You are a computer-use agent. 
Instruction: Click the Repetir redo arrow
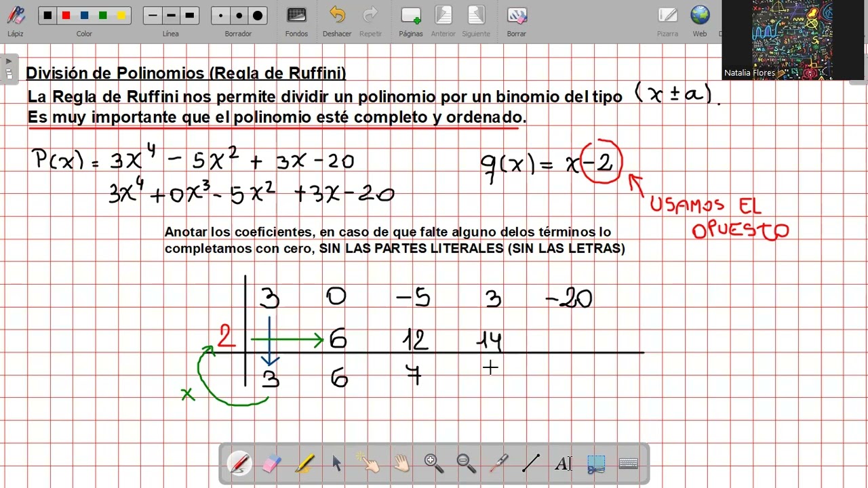tap(370, 15)
